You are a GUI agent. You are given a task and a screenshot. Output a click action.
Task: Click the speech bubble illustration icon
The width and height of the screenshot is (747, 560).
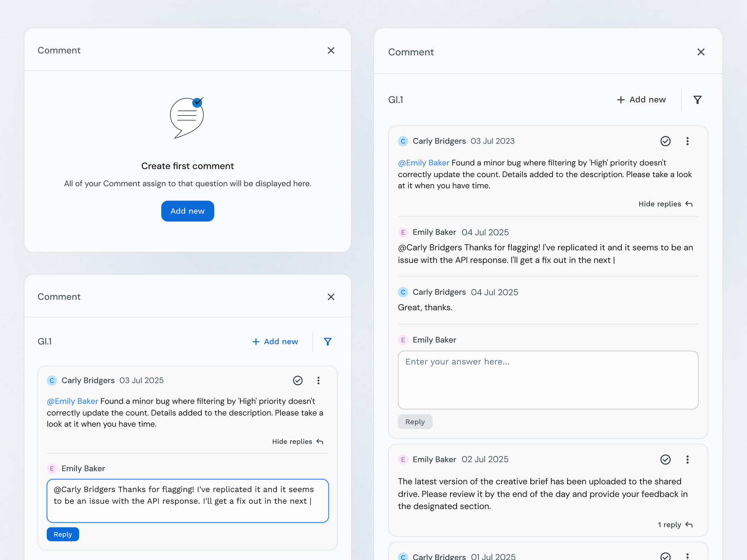pos(187,117)
